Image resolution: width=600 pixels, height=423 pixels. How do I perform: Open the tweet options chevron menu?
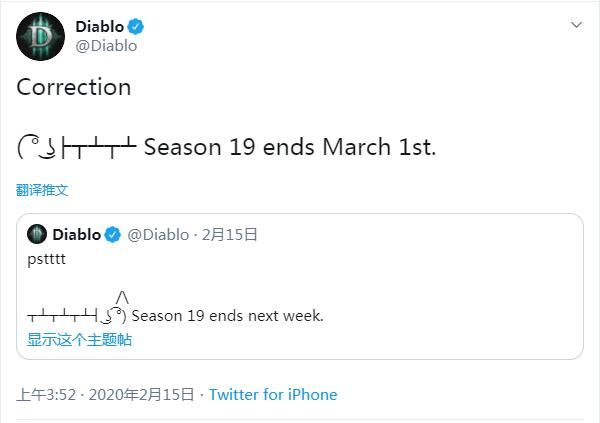click(576, 25)
